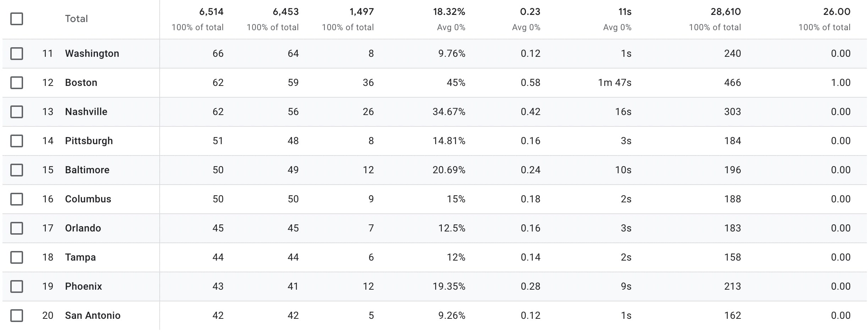Screen dimensions: 868x333
Task: Click Nashville's 34.67% engagement rate
Action: click(449, 112)
